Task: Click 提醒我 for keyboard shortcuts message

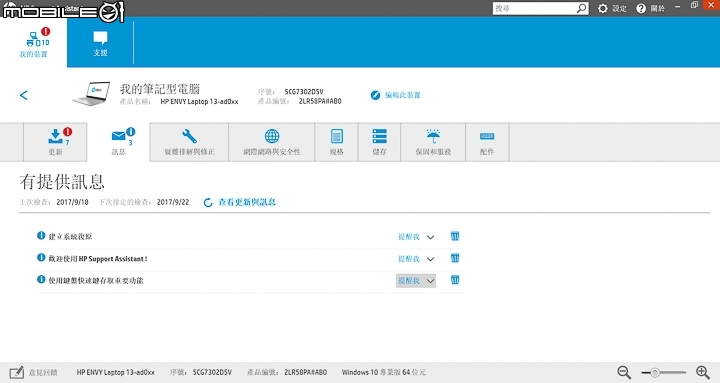Action: pos(409,281)
